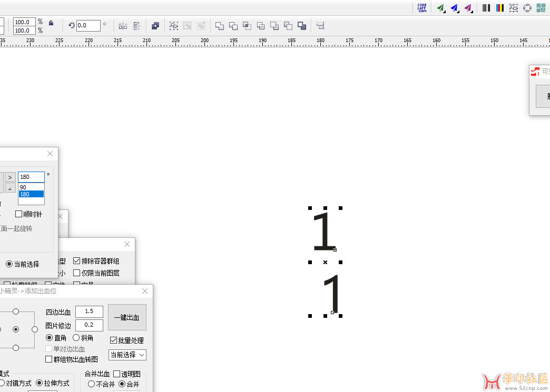Select the 合并 radio button

pyautogui.click(x=122, y=384)
